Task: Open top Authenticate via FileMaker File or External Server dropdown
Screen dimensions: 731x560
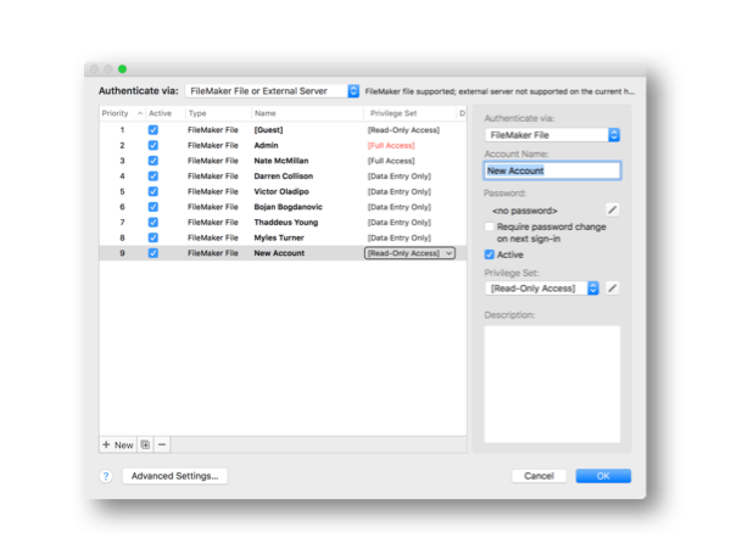Action: click(x=272, y=91)
